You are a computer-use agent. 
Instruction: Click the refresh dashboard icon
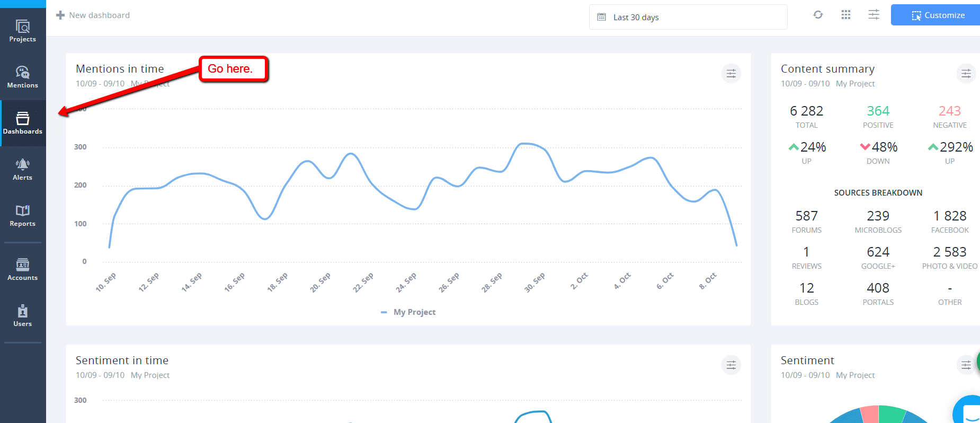point(818,15)
